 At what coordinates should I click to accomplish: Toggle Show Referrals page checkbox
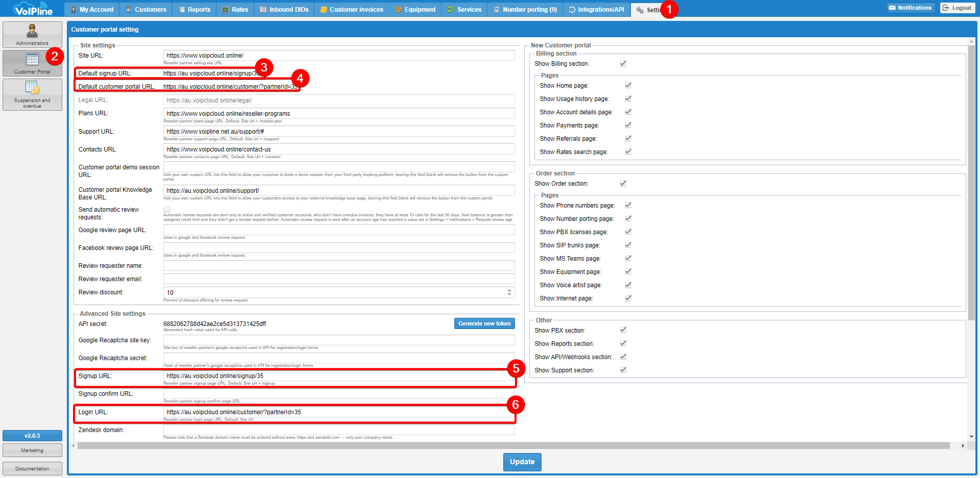pos(628,139)
